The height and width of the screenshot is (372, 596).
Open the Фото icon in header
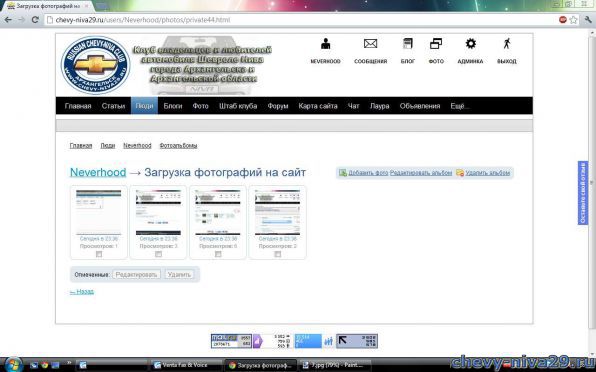click(436, 44)
